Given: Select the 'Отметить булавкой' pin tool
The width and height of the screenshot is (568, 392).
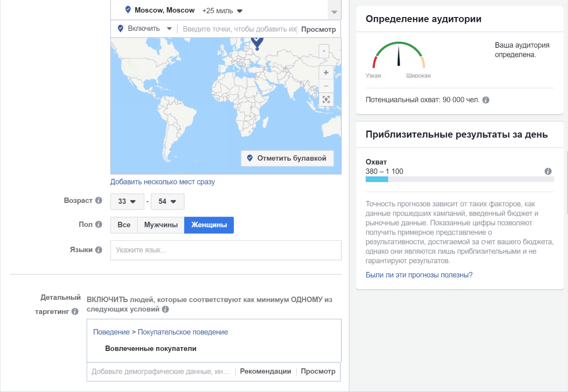Looking at the screenshot, I should (x=288, y=158).
